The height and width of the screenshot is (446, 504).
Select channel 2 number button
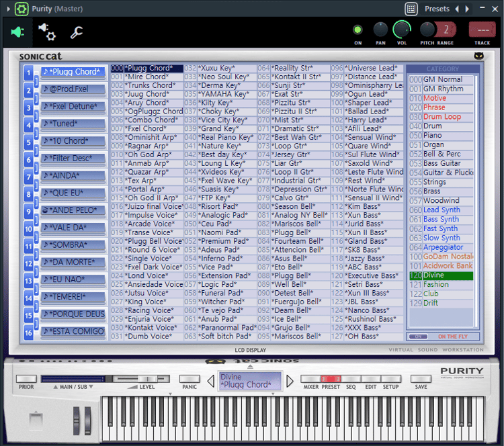[x=29, y=90]
